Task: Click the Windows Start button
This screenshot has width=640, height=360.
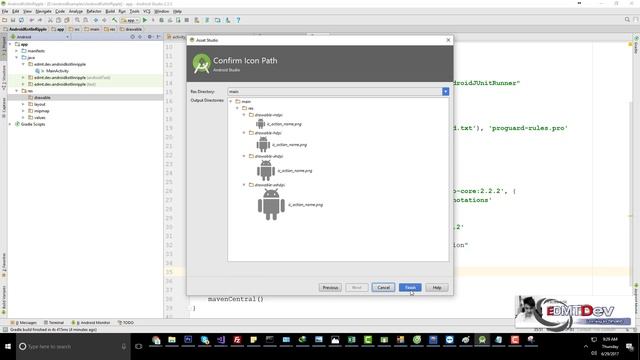Action: point(8,346)
